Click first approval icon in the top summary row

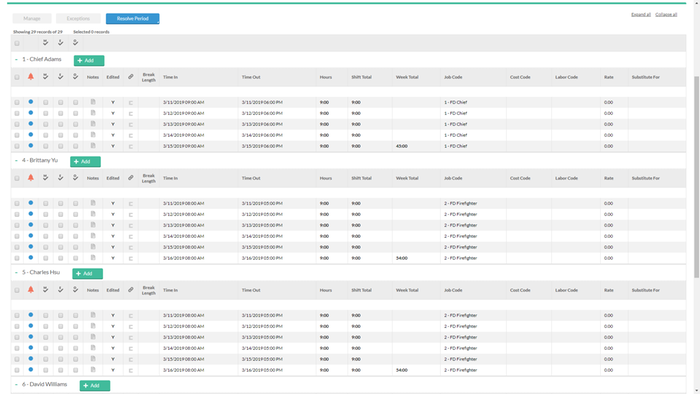(46, 43)
